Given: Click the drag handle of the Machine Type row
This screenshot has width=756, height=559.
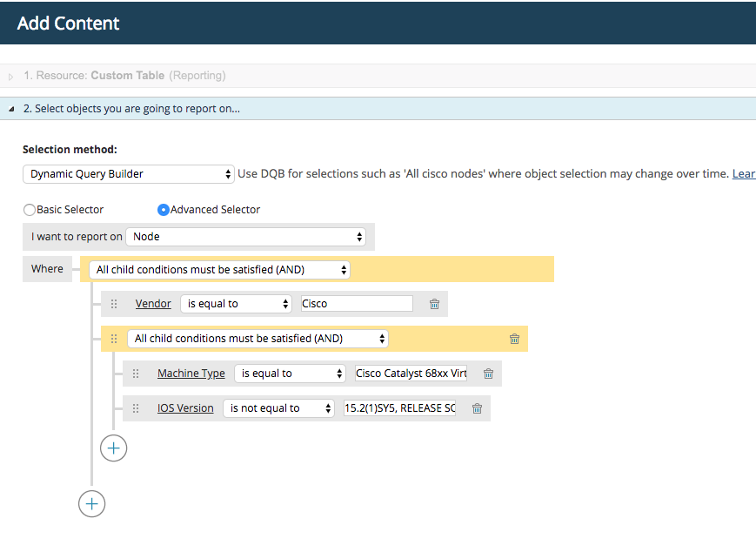Looking at the screenshot, I should (136, 374).
